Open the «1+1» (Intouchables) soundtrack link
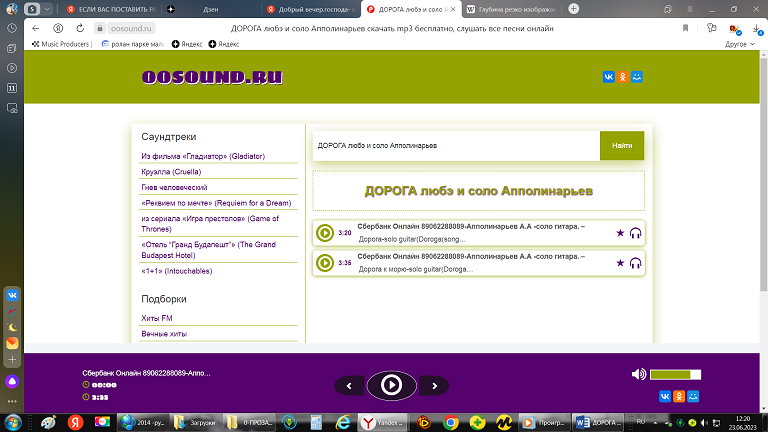This screenshot has height=432, width=768. (x=176, y=271)
